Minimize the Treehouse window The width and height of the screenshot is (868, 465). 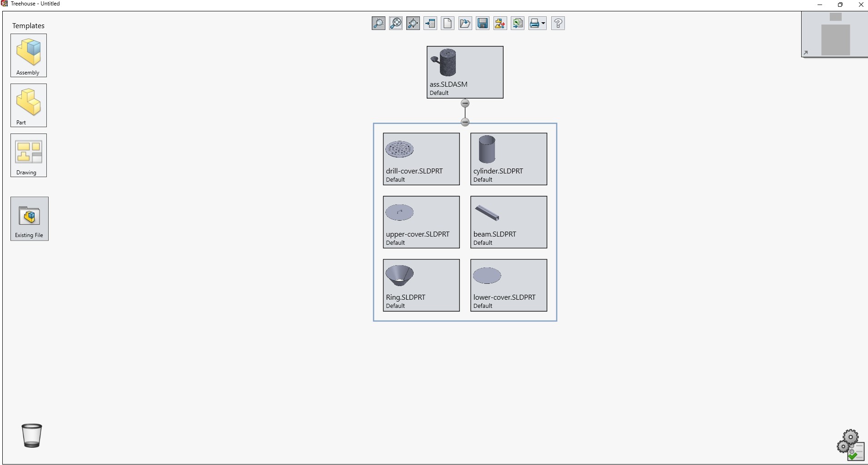(820, 5)
